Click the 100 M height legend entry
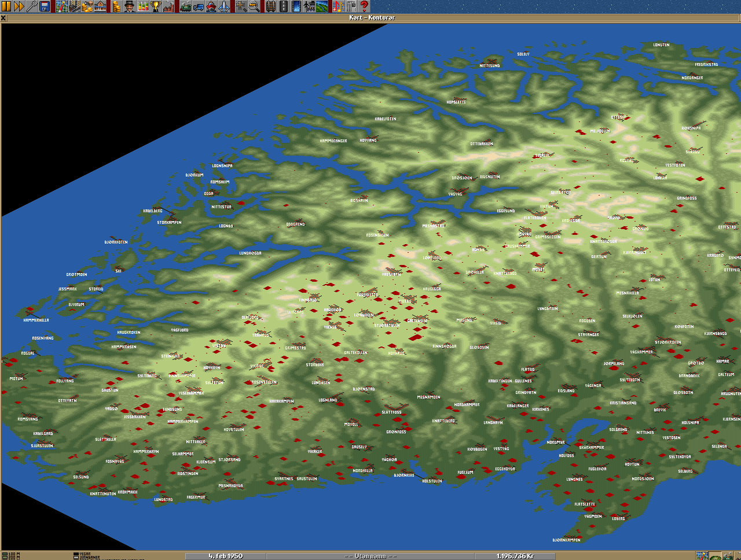Screen dimensions: 741x560 pos(11,554)
